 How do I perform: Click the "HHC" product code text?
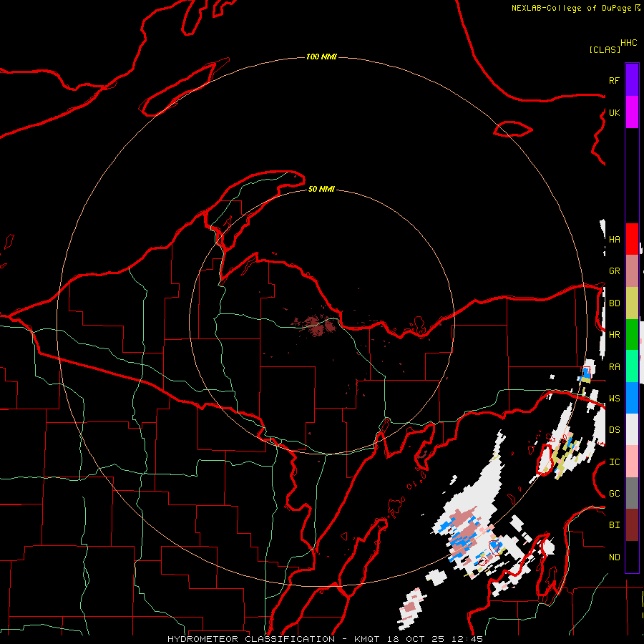point(628,43)
